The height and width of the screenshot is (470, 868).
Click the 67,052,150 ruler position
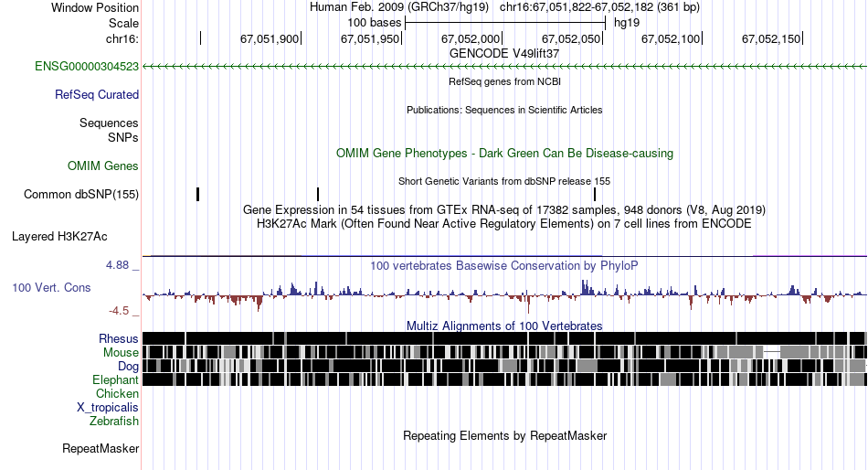[771, 38]
